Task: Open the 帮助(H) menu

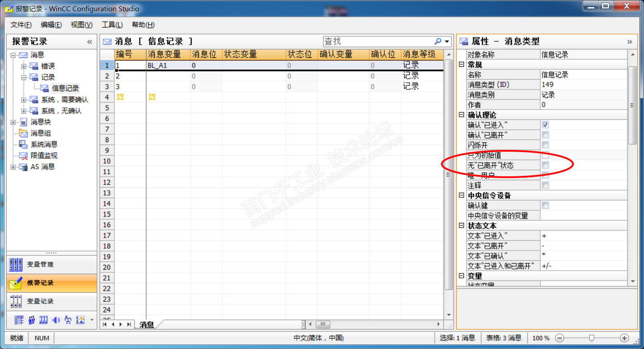Action: tap(143, 25)
